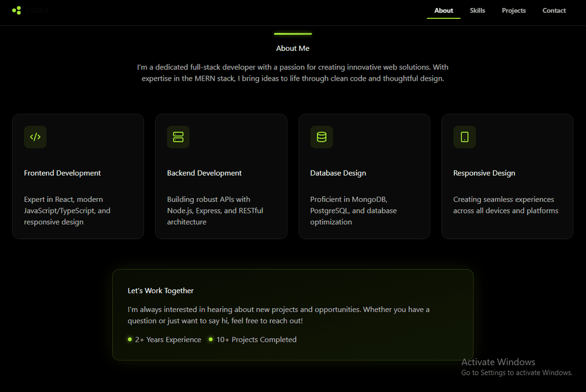Click the dim CODEX brand text
The width and height of the screenshot is (586, 392).
coord(38,10)
